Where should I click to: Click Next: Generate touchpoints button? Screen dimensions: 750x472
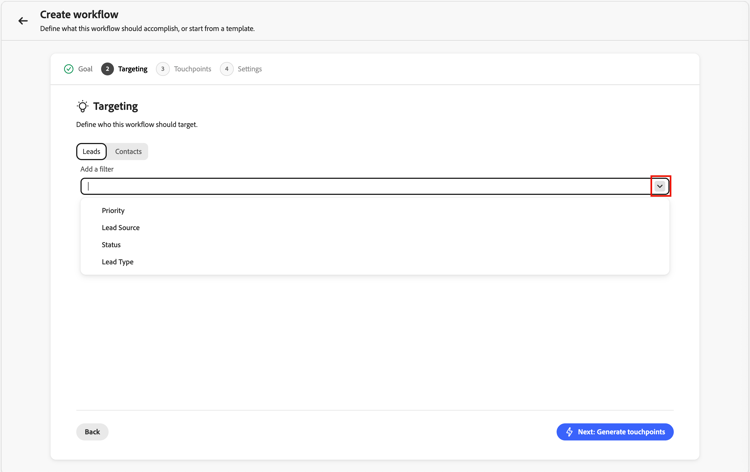click(x=615, y=432)
